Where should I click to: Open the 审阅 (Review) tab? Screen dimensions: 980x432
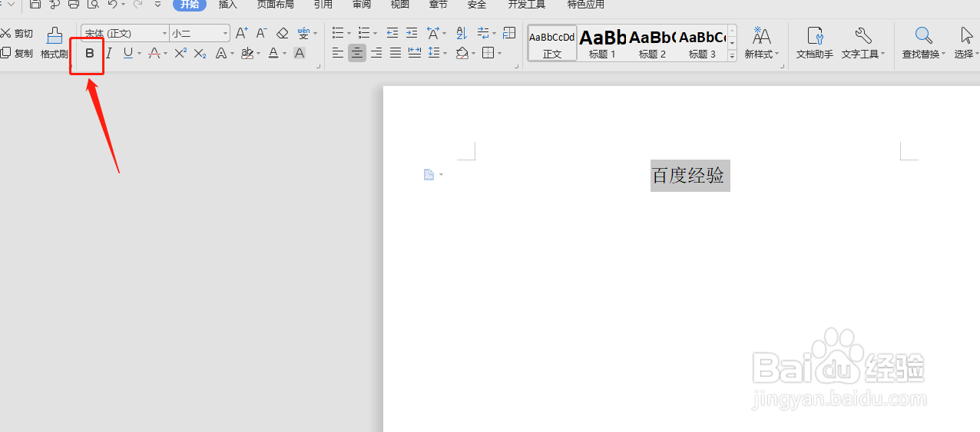(362, 5)
